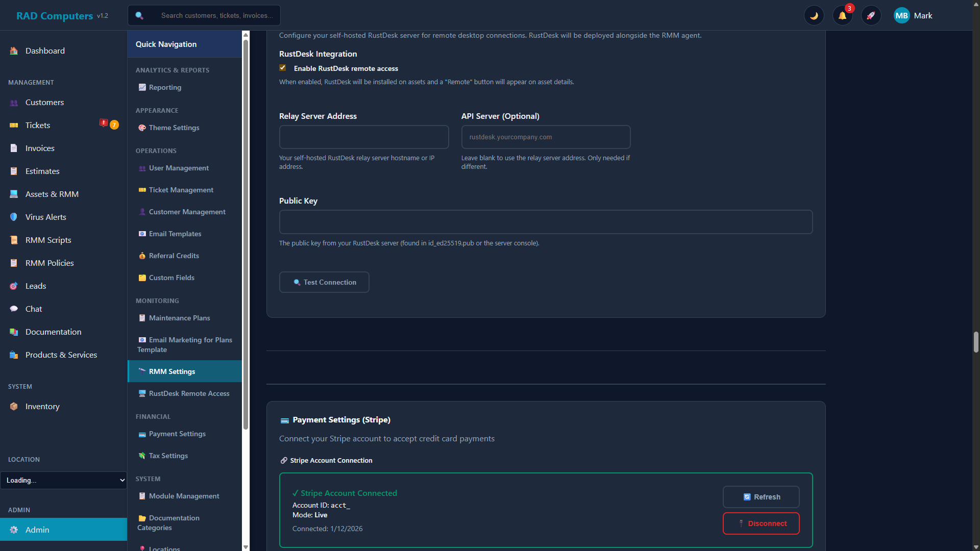Open Payment Settings under Financial
Screen dimensions: 980x551
177,434
